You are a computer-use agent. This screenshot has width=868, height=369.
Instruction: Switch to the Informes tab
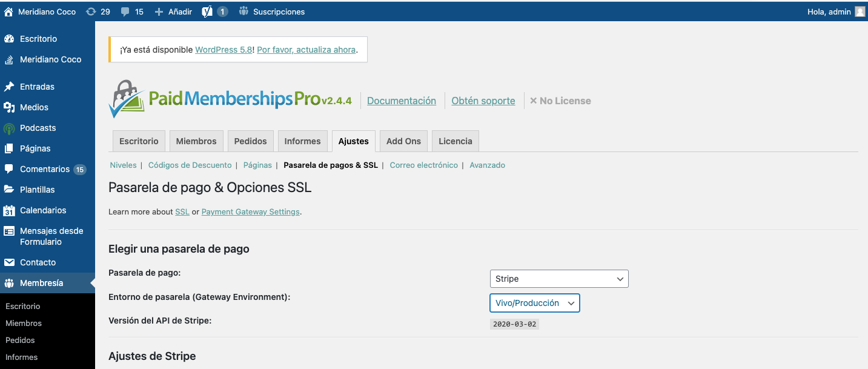[302, 141]
